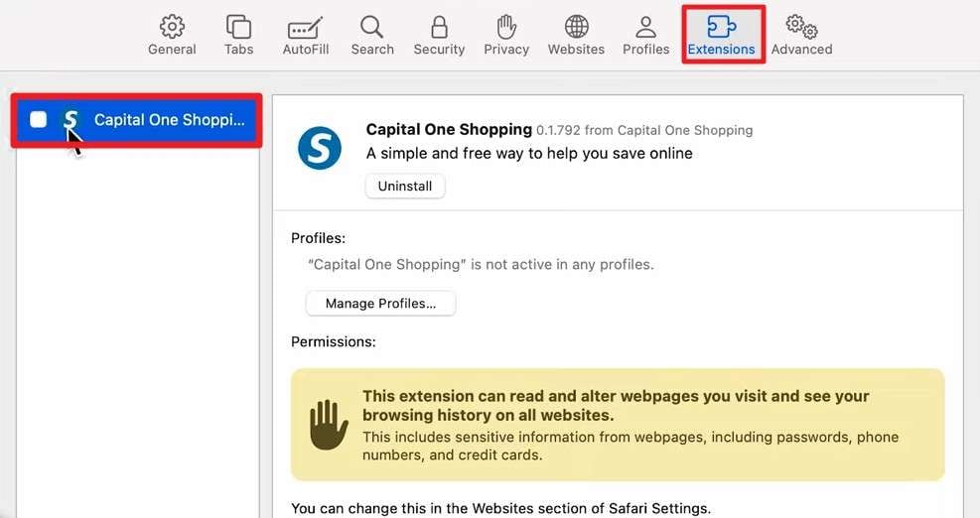
Task: Switch to the Privacy settings tab
Action: (x=506, y=35)
